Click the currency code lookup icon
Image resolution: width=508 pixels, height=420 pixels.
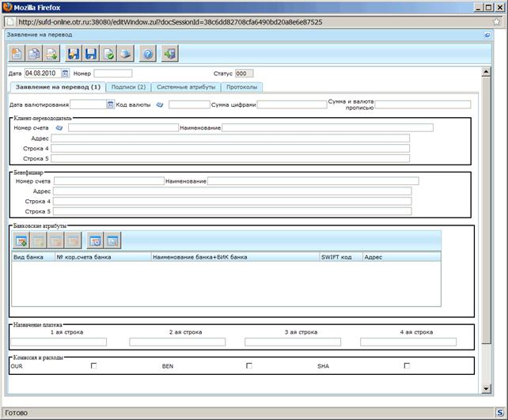pyautogui.click(x=160, y=104)
